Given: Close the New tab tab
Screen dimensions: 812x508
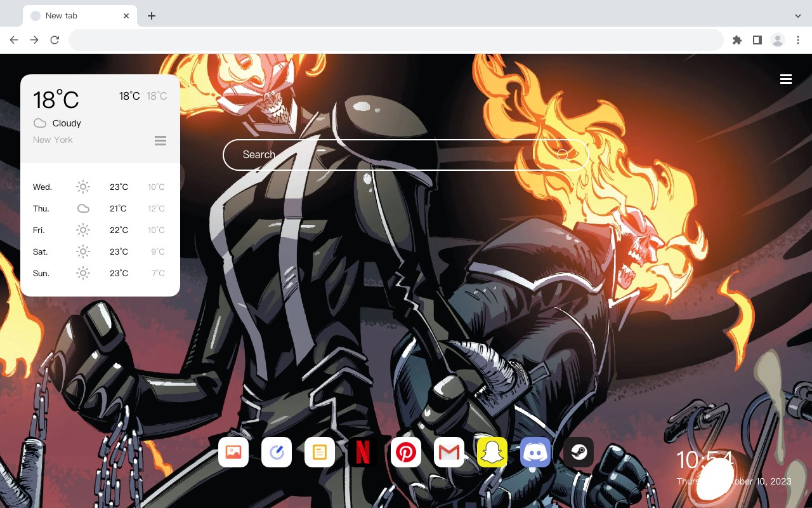Looking at the screenshot, I should tap(126, 16).
